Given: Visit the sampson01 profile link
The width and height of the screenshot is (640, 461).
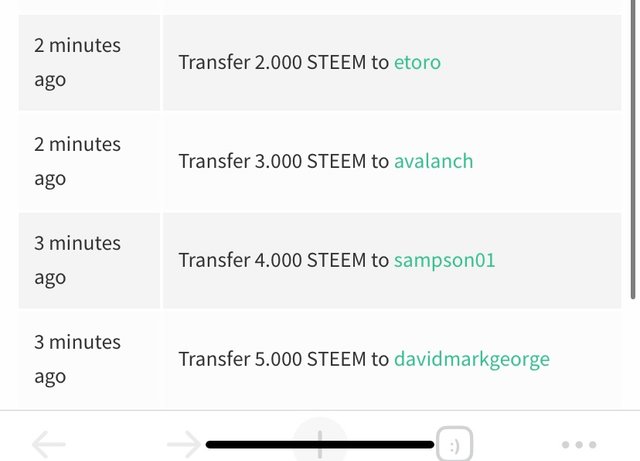Looking at the screenshot, I should (444, 260).
